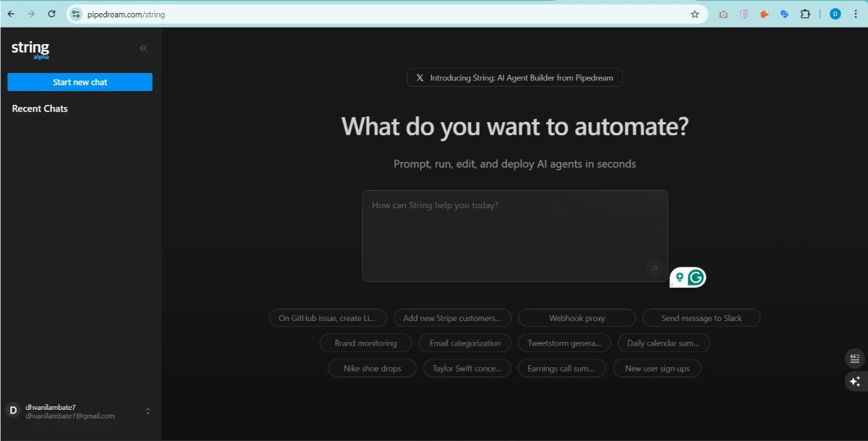
Task: Click the quoted-notes floating icon on the right
Action: [854, 358]
